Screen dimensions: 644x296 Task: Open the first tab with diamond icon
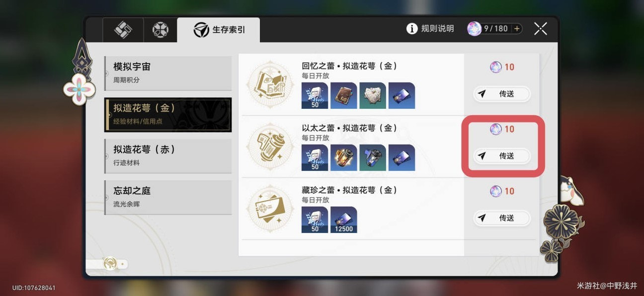(123, 30)
